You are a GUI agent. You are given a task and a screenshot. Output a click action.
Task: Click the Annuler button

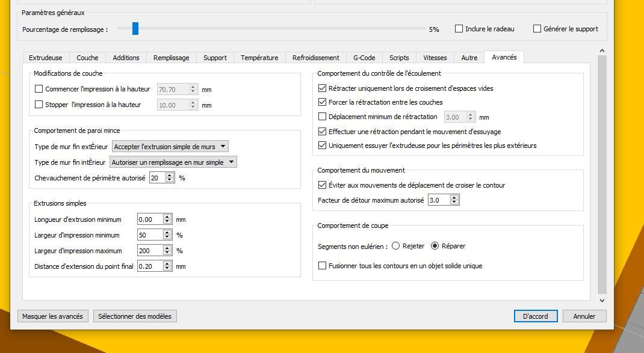584,316
